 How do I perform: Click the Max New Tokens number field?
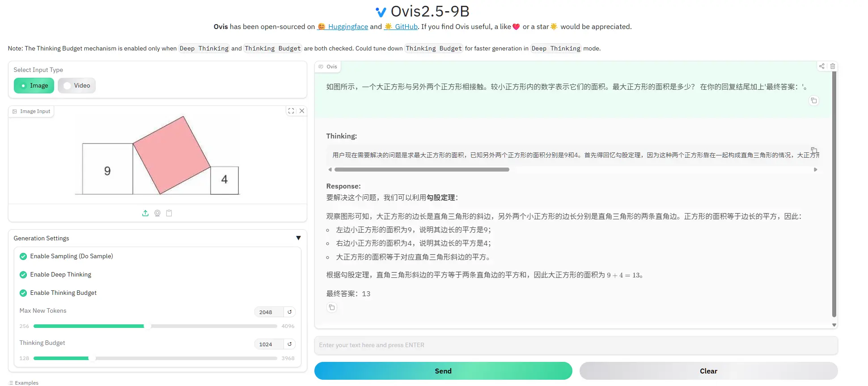[269, 312]
